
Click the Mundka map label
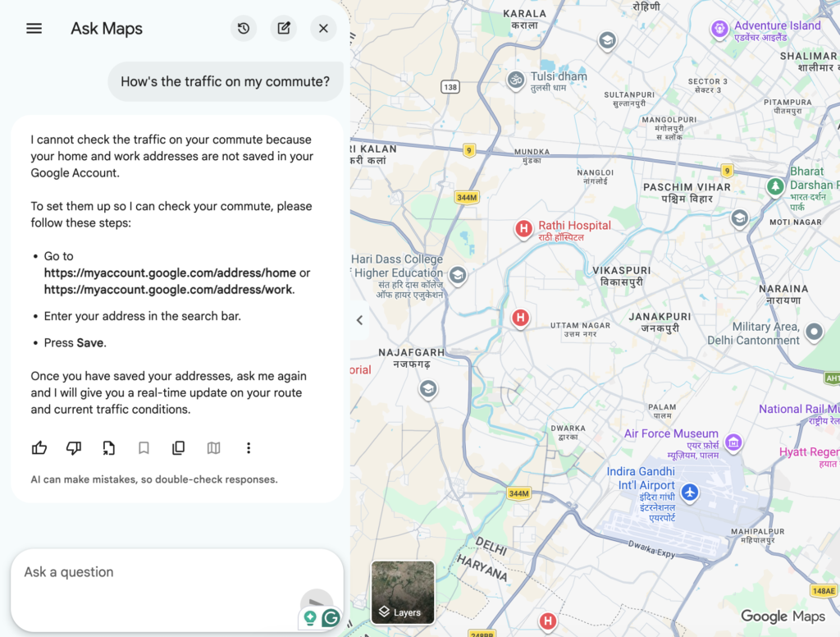coord(532,155)
